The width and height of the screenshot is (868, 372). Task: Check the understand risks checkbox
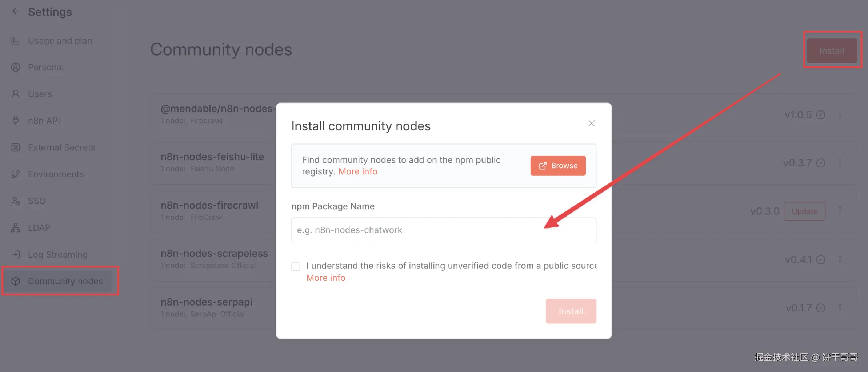(296, 266)
